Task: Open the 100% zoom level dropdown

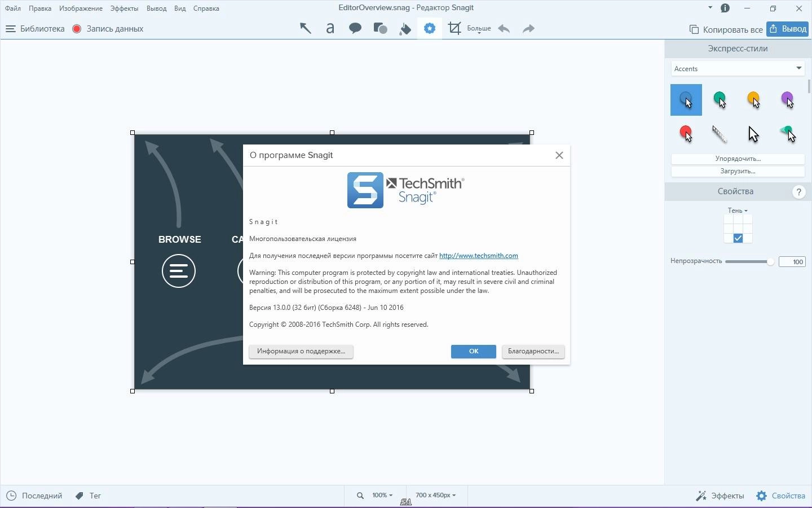Action: coord(382,495)
